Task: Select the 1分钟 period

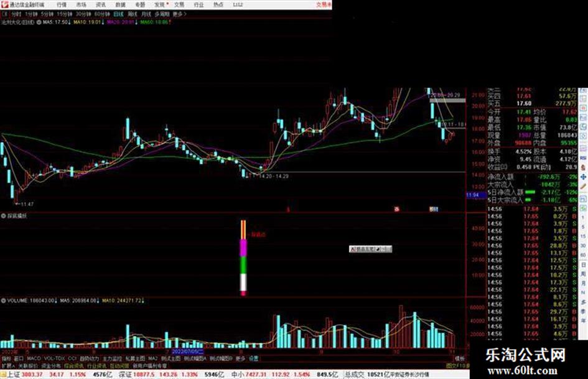Action: click(x=31, y=14)
